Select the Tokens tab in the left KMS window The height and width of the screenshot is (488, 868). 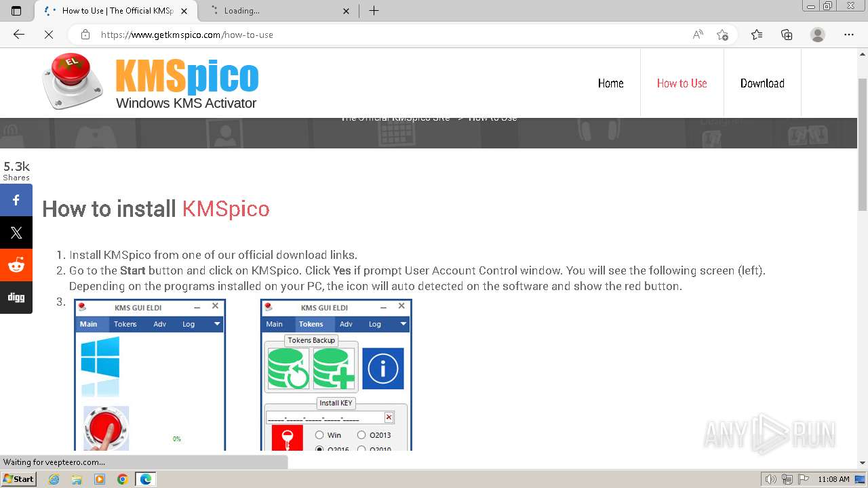point(125,324)
